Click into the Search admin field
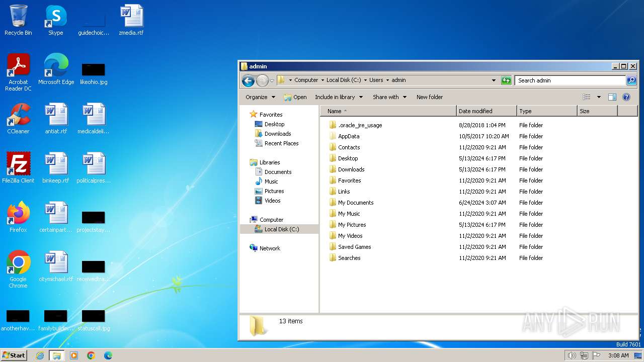The width and height of the screenshot is (644, 362). 570,80
